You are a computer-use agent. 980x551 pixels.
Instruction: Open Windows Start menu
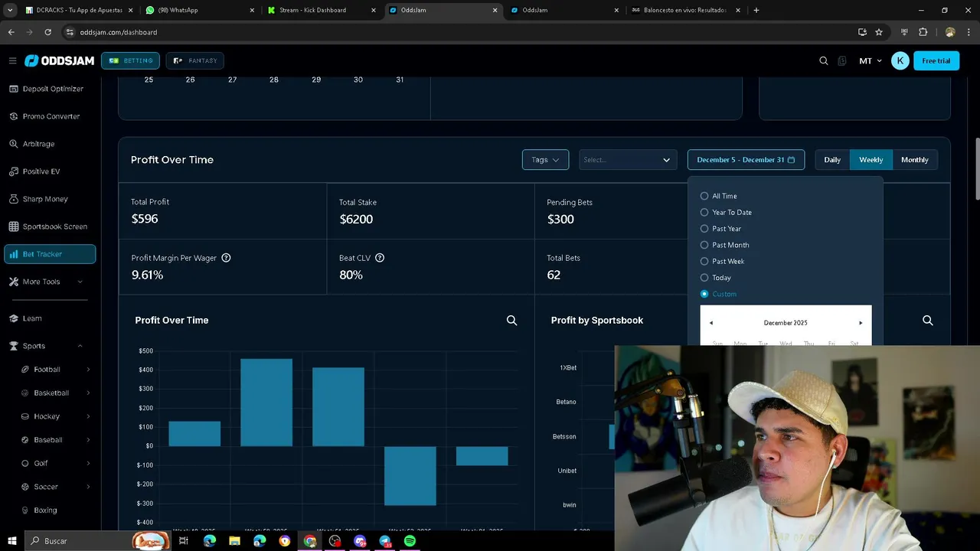pyautogui.click(x=11, y=541)
